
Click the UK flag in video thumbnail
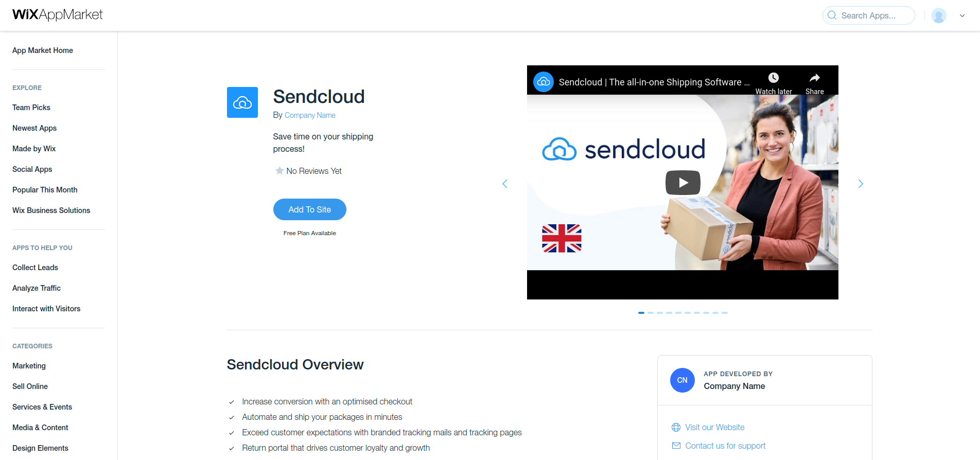[562, 238]
